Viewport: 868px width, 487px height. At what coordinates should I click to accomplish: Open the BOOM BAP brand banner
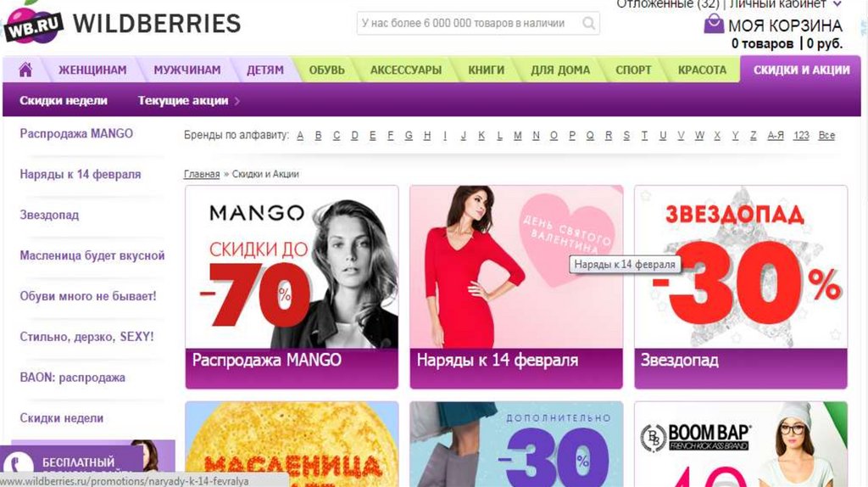741,445
